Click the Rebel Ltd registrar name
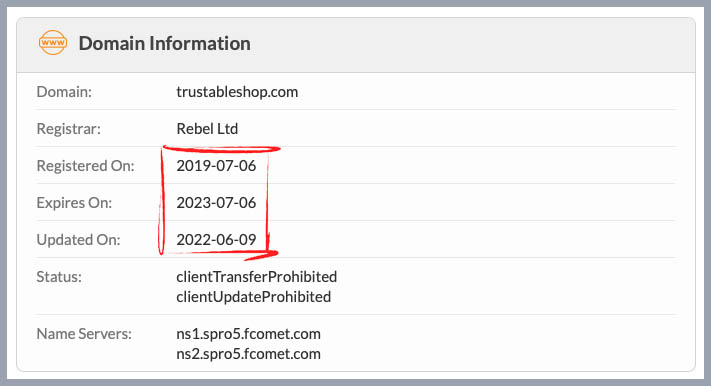 tap(207, 128)
